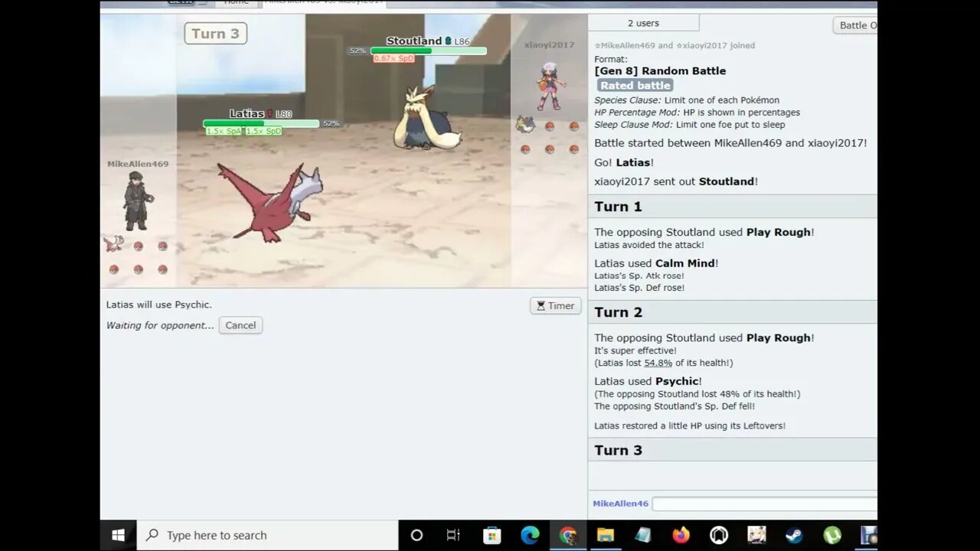Switch to Google Chrome on the taskbar

click(x=568, y=535)
